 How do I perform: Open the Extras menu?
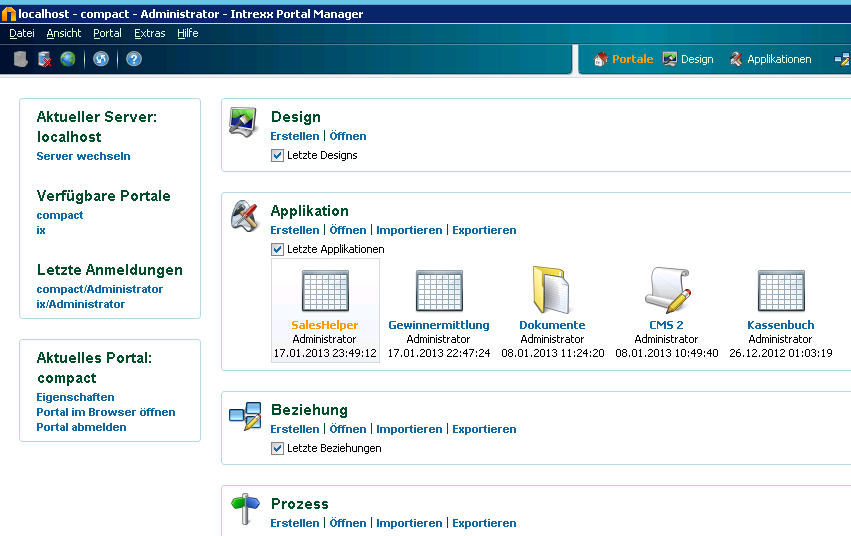point(149,33)
